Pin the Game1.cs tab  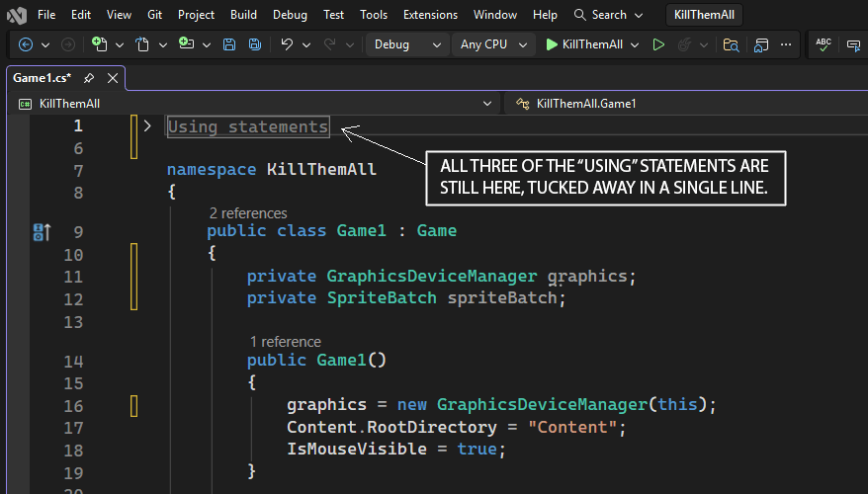point(89,78)
